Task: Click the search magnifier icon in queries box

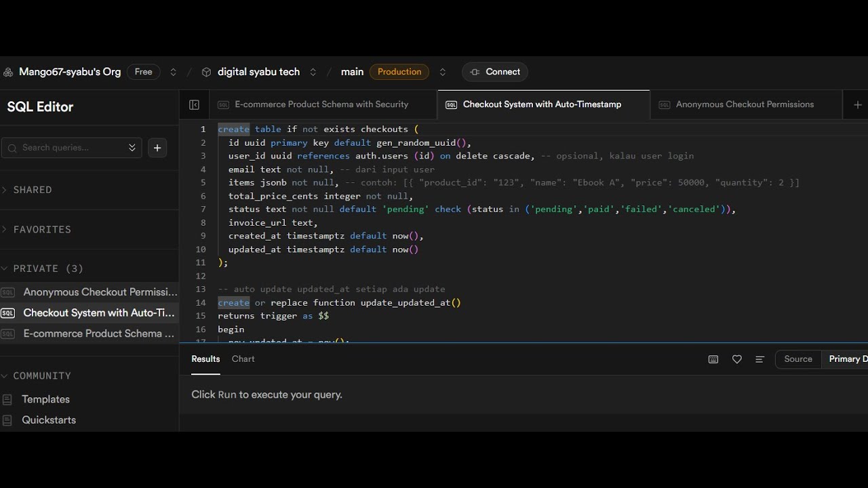Action: tap(13, 148)
